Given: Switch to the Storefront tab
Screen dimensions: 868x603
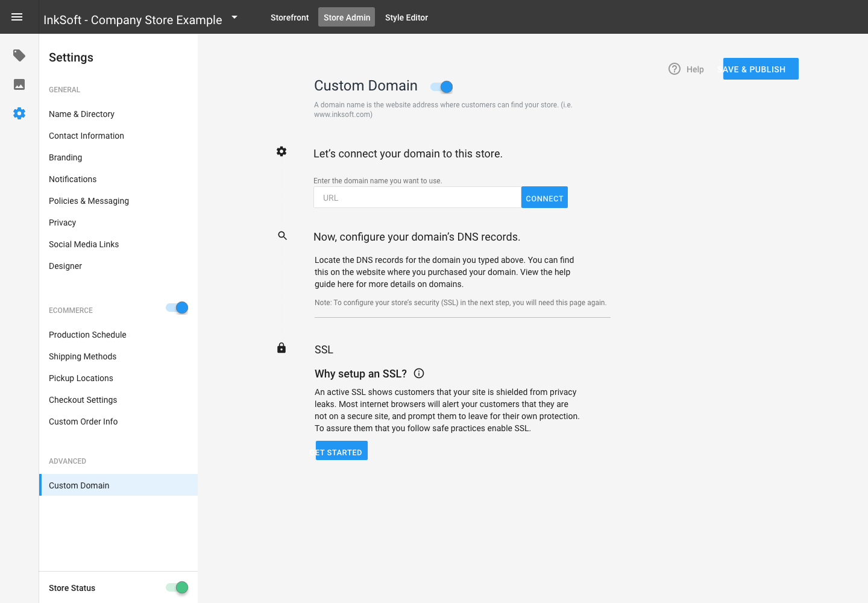Looking at the screenshot, I should click(289, 17).
